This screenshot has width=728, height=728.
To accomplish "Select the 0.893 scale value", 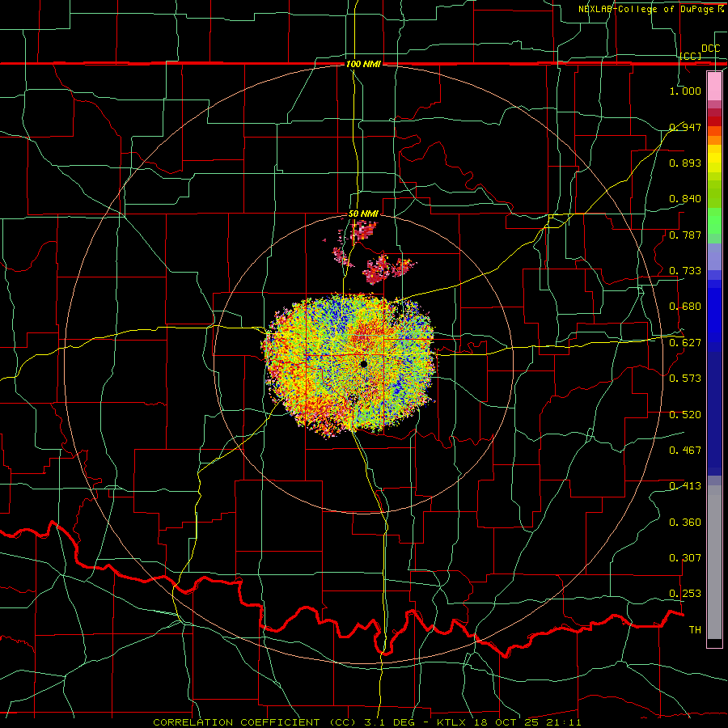I will click(x=685, y=163).
